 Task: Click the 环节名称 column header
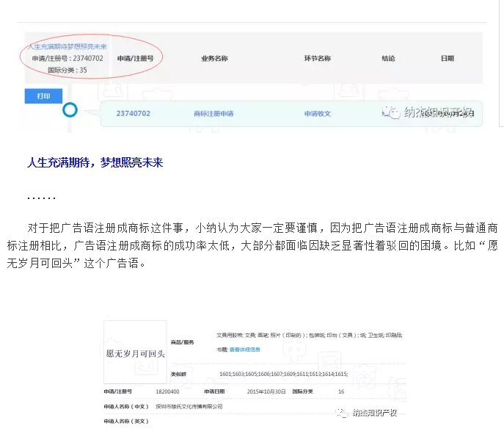[317, 58]
